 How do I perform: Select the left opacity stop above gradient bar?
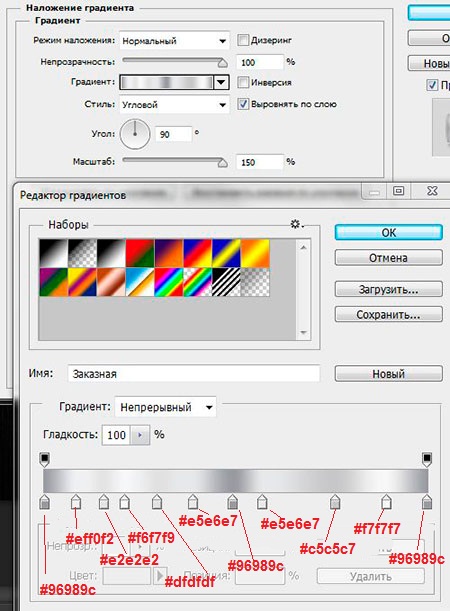44,459
